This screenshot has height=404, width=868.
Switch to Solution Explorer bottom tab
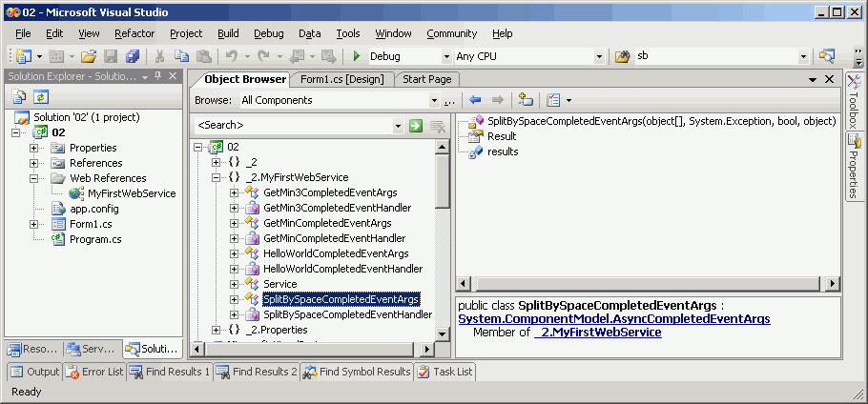point(153,350)
